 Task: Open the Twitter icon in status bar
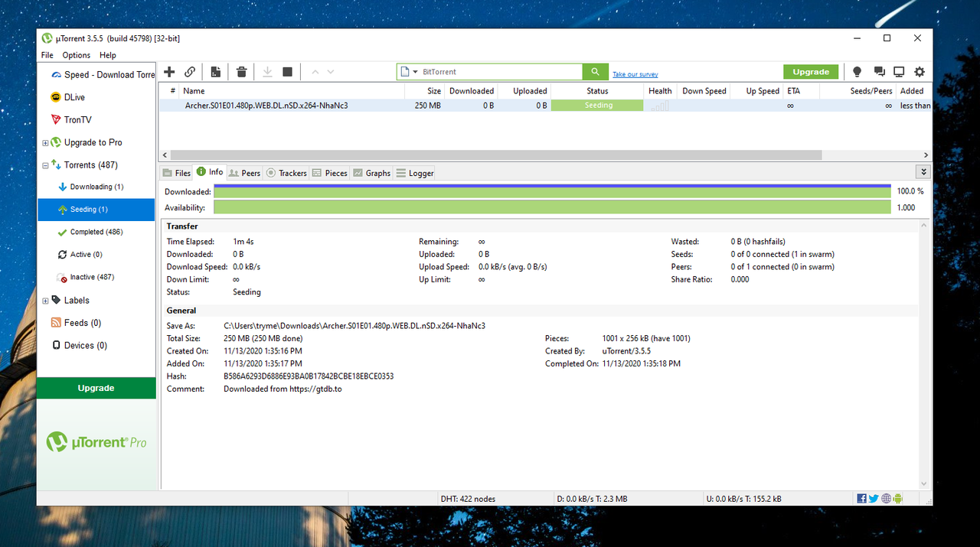click(x=874, y=499)
